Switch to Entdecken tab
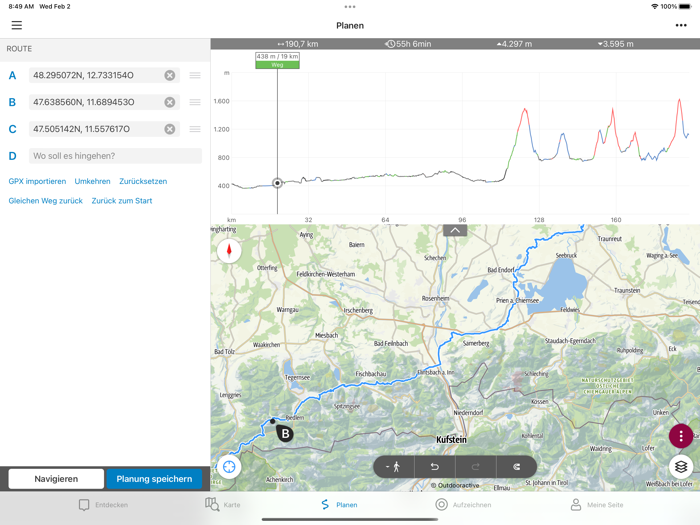700x525 pixels. 103,505
